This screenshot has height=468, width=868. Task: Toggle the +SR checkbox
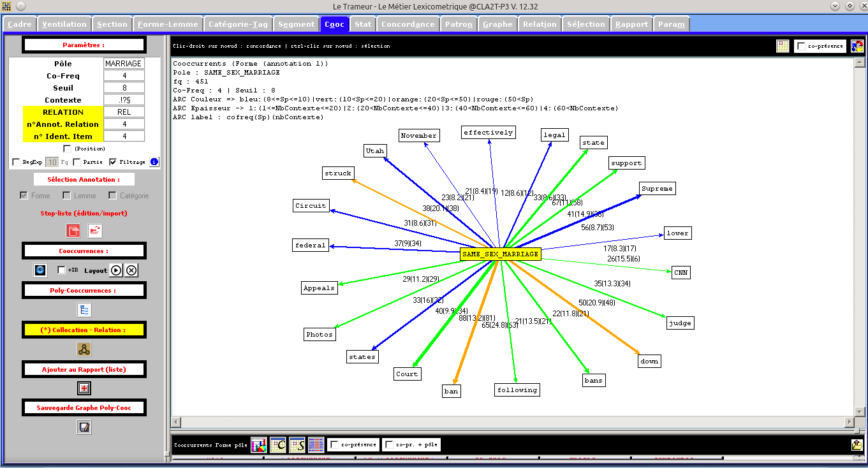pos(61,270)
